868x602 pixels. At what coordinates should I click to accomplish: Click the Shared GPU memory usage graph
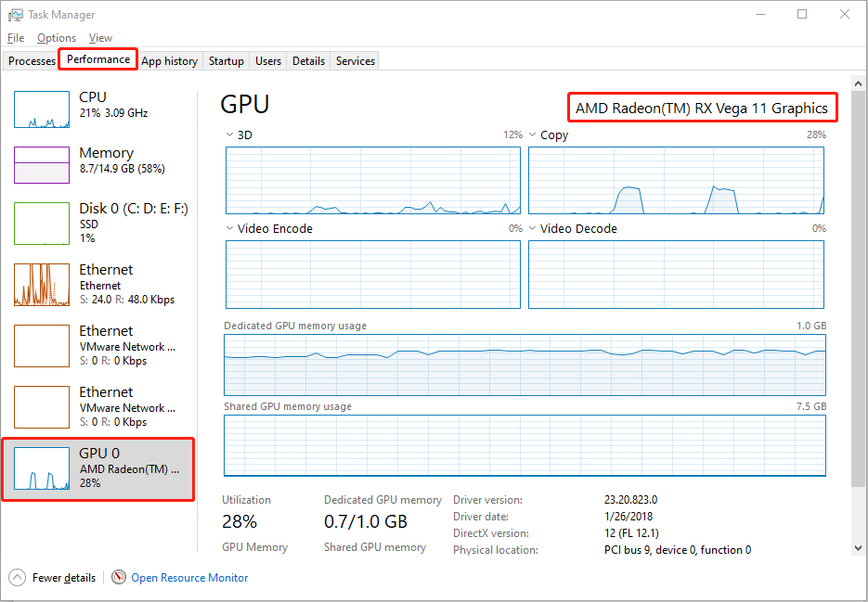[x=525, y=445]
